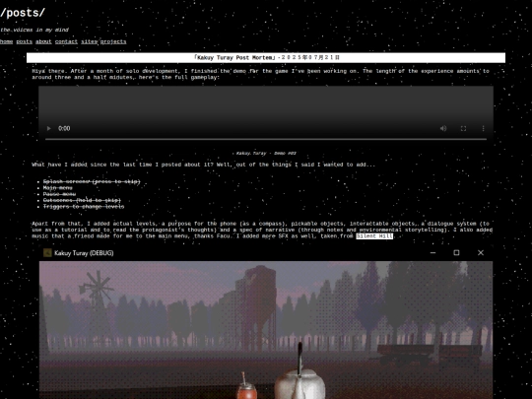Enter fullscreen on the video player
The image size is (532, 399).
point(463,128)
